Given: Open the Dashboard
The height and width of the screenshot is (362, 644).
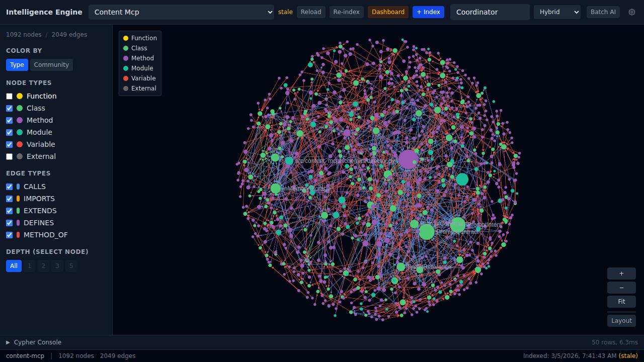Looking at the screenshot, I should [x=388, y=12].
